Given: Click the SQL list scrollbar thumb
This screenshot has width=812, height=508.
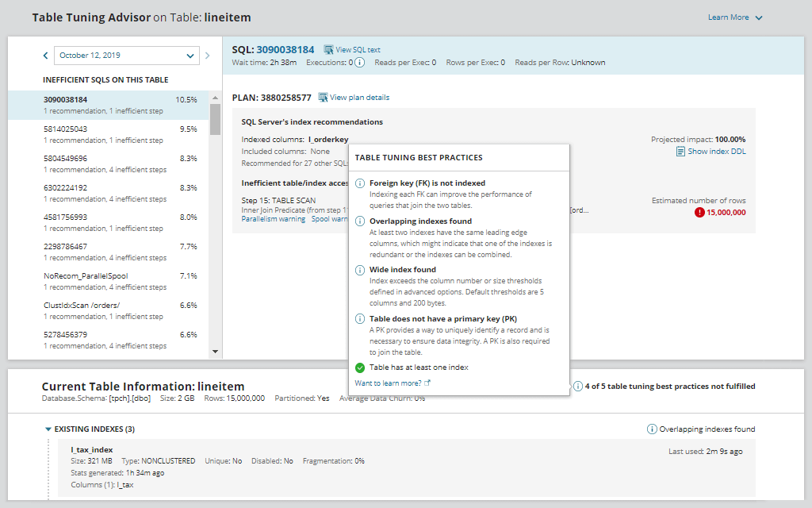Looking at the screenshot, I should (x=215, y=119).
